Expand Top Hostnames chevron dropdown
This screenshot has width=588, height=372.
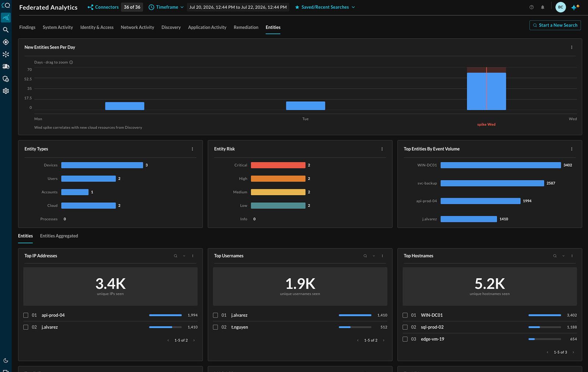[563, 256]
